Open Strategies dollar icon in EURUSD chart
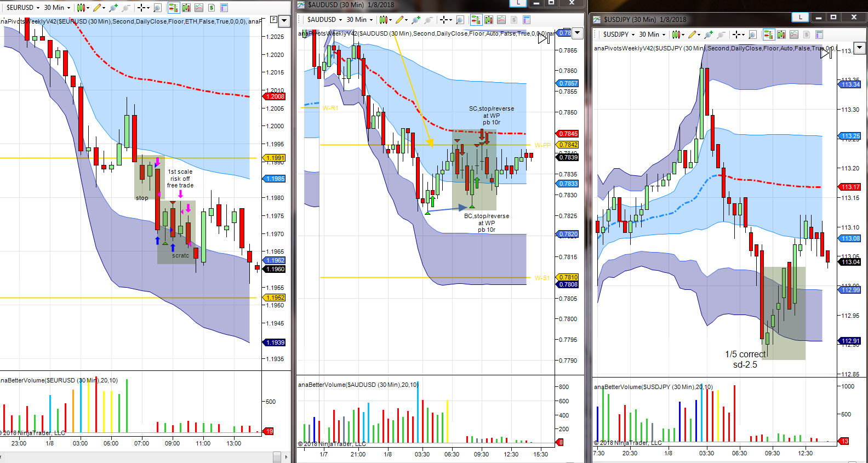This screenshot has width=868, height=463. [x=212, y=8]
